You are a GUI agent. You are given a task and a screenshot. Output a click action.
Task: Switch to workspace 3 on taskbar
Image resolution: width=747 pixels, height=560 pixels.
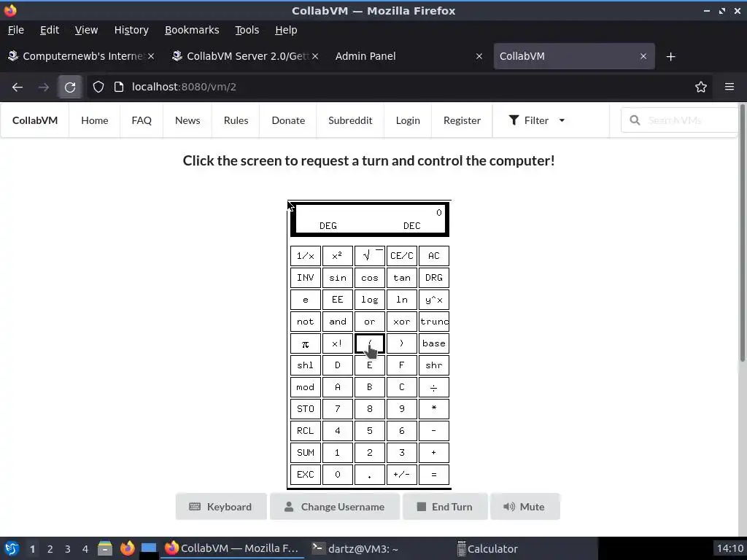[x=67, y=549]
